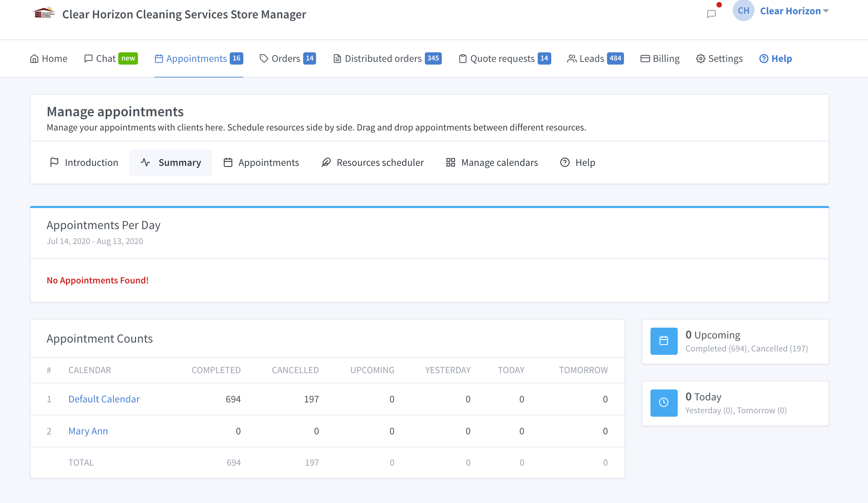Viewport: 868px width, 503px height.
Task: Expand the Clear Horizon account dropdown
Action: click(x=794, y=11)
